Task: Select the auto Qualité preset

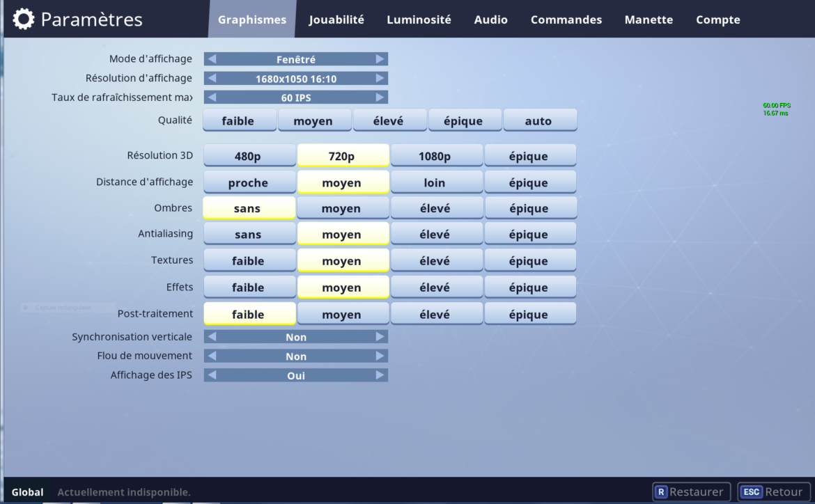Action: coord(538,120)
